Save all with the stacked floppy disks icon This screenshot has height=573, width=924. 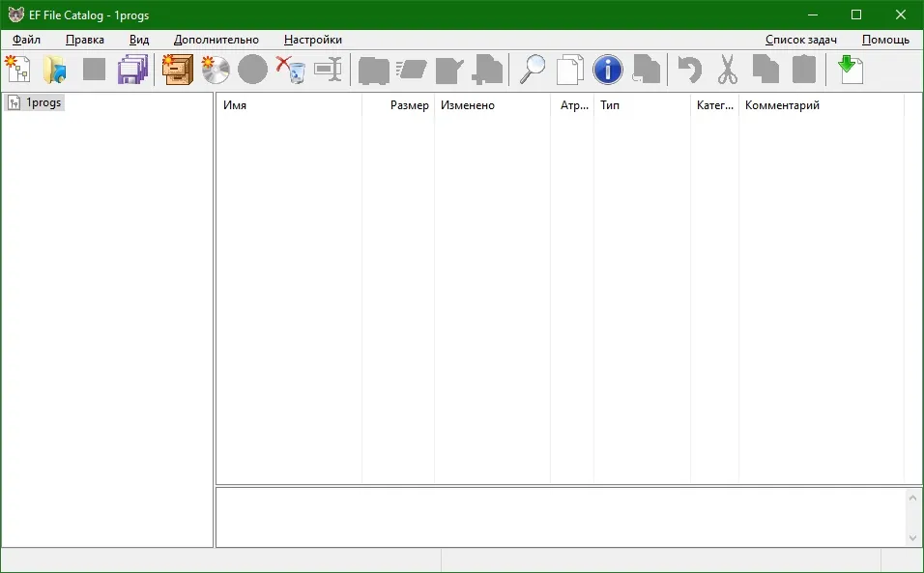coord(132,70)
